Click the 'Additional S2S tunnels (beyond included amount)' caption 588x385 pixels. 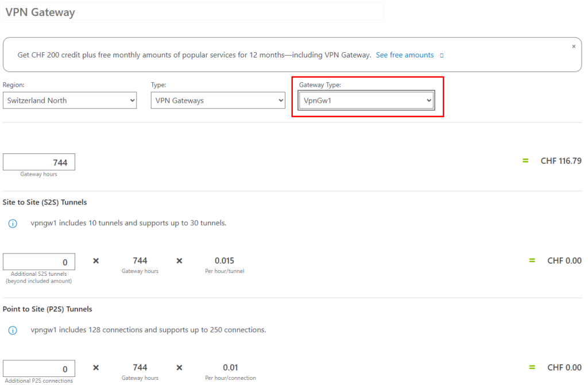38,278
